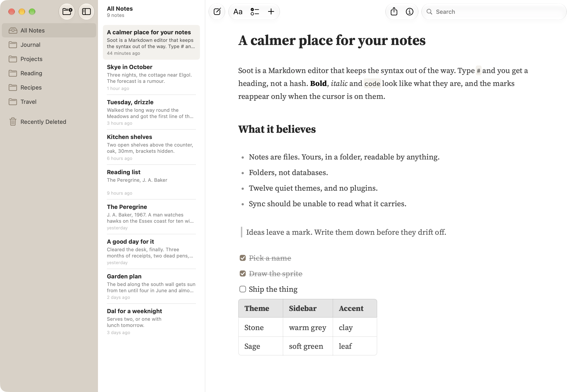570x392 pixels.
Task: Click the 'Accent' table header
Action: (x=355, y=308)
